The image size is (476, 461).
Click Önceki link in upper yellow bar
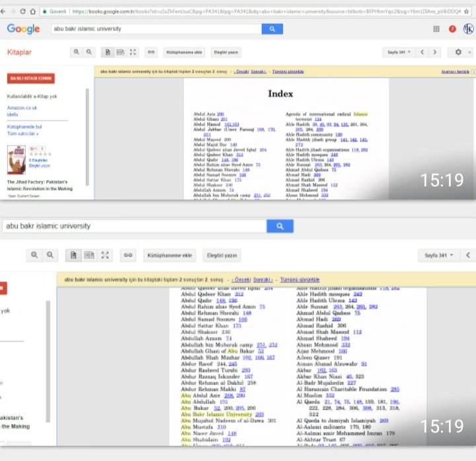(242, 71)
